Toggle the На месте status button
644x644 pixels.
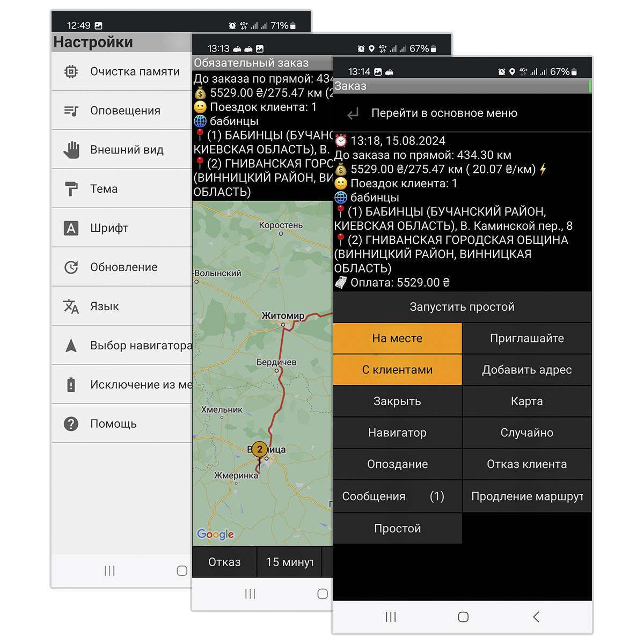tap(397, 339)
